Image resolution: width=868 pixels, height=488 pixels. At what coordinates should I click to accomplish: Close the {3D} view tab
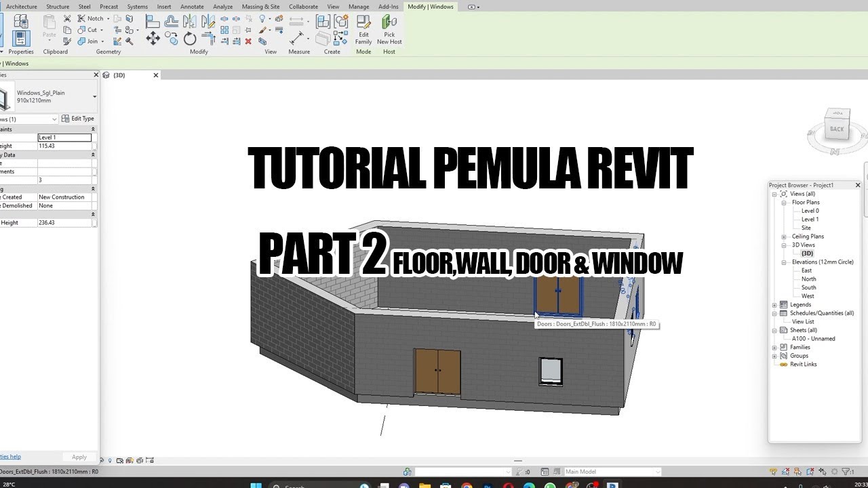[155, 75]
